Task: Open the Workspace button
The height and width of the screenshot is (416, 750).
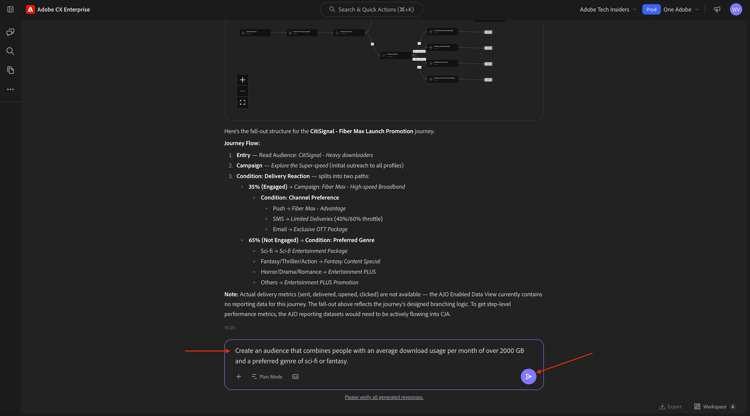Action: (714, 406)
